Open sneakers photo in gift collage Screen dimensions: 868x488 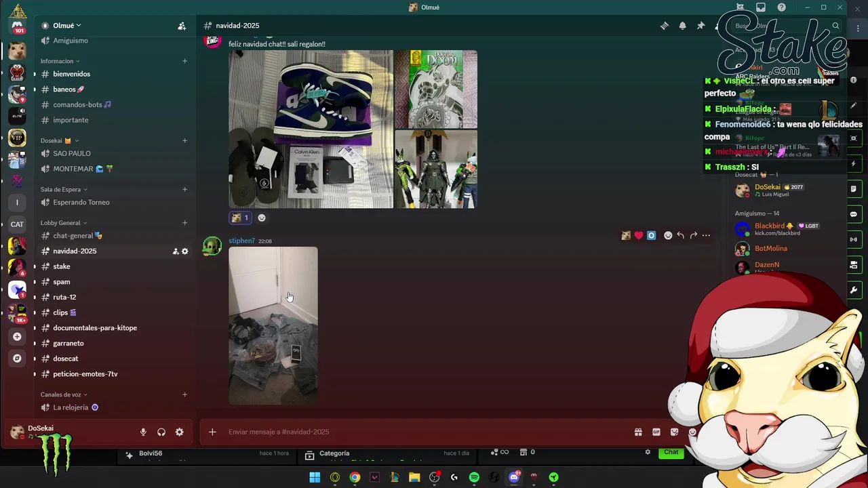coord(311,129)
